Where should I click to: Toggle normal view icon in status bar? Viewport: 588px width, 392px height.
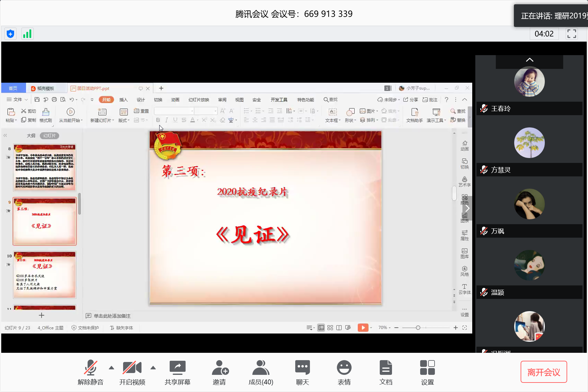click(321, 328)
